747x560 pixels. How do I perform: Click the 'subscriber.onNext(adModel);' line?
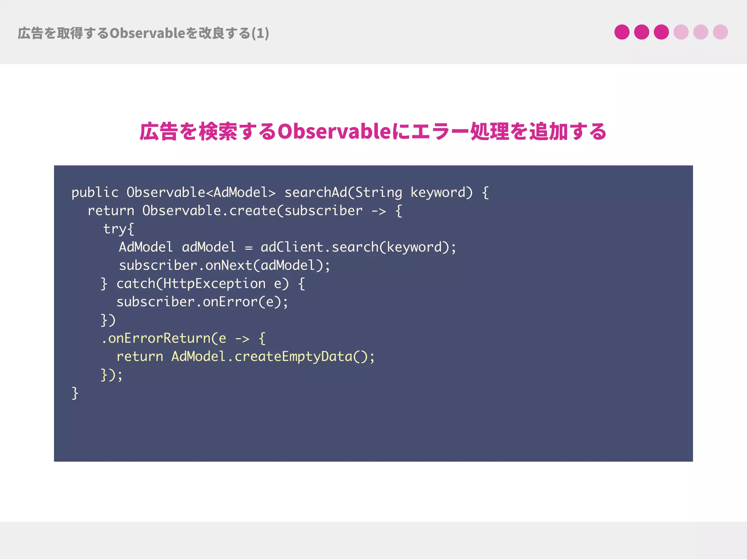(224, 265)
